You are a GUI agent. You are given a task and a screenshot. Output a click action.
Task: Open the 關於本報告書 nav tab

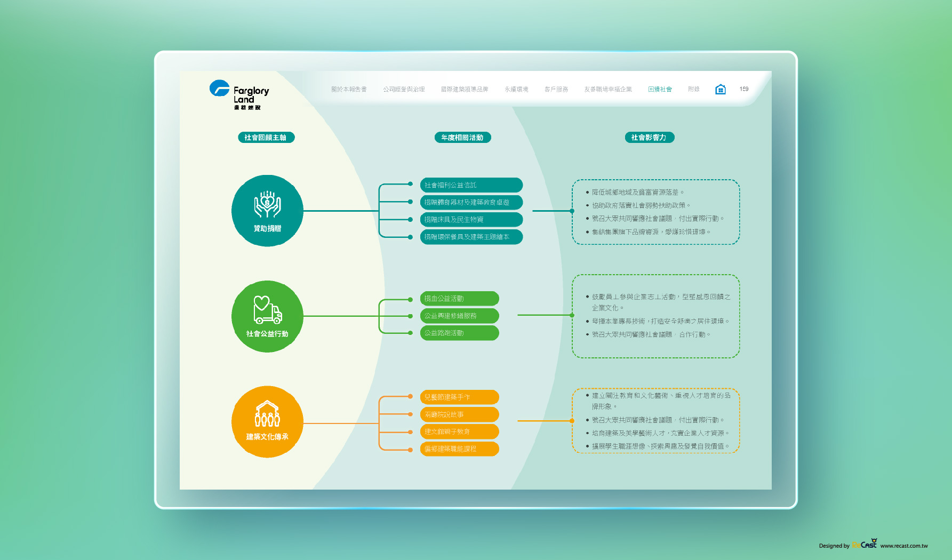pos(349,89)
